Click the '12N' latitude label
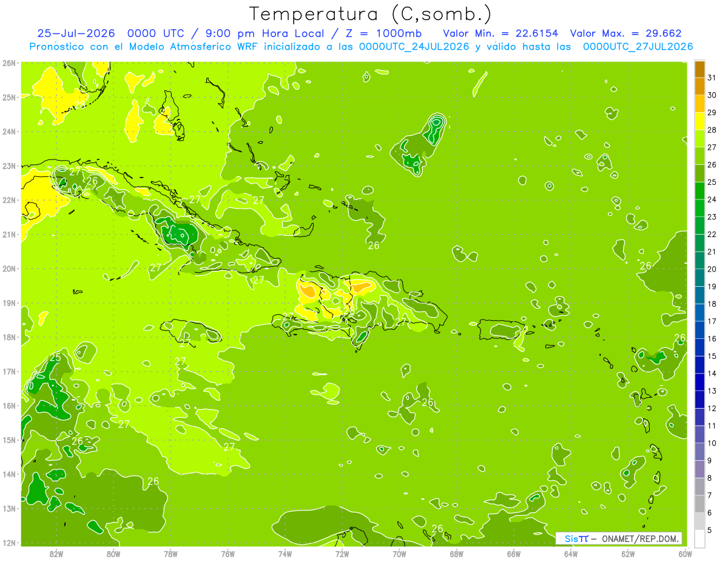The width and height of the screenshot is (728, 562). (x=8, y=543)
